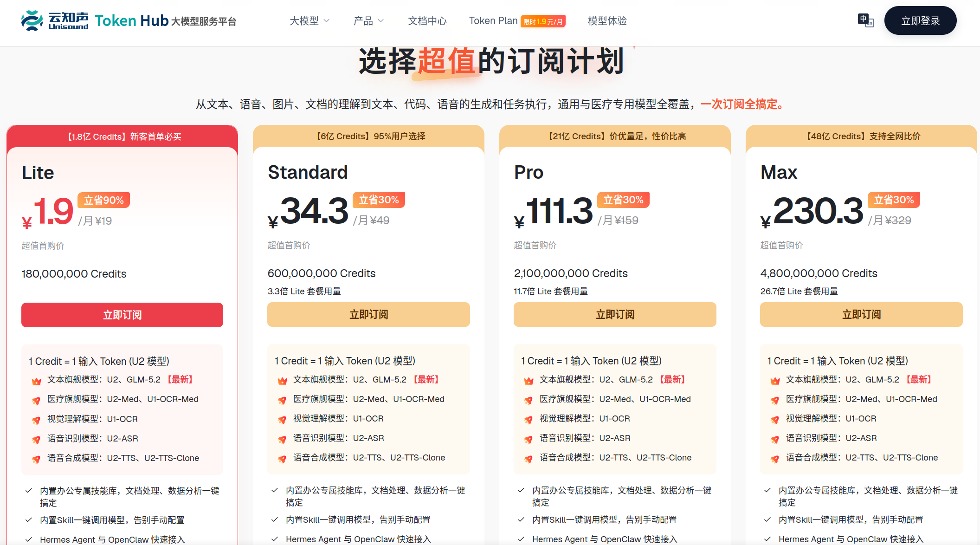Click Standard price 34.3
This screenshot has height=545, width=980.
314,211
